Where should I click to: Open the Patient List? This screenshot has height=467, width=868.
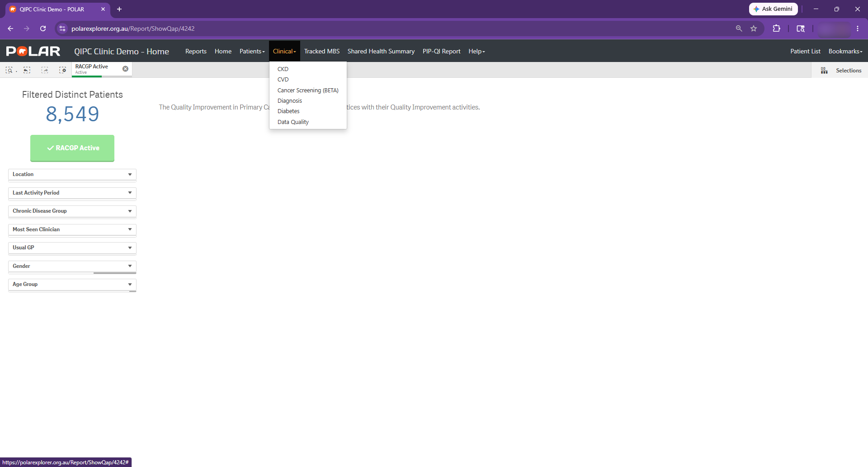click(x=805, y=51)
